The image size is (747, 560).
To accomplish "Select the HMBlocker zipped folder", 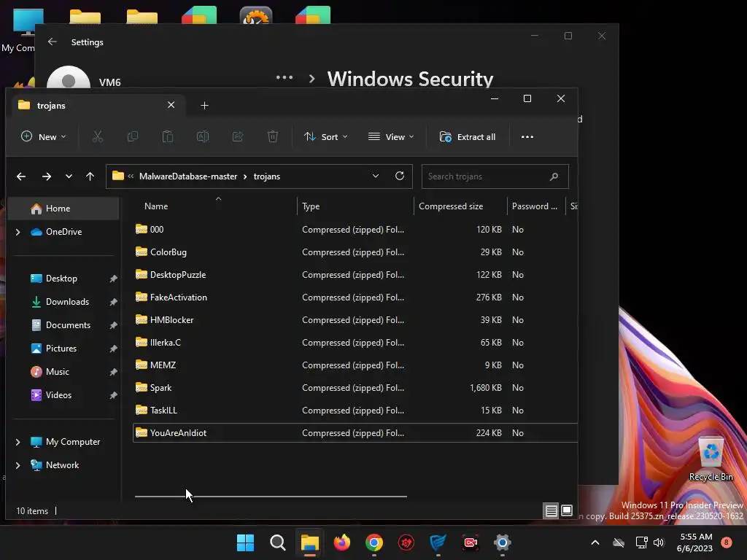I will point(355,320).
